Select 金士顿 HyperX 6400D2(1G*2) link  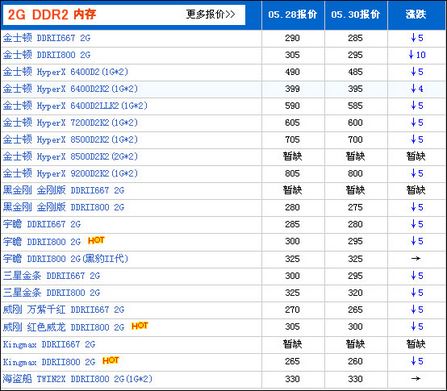point(66,72)
